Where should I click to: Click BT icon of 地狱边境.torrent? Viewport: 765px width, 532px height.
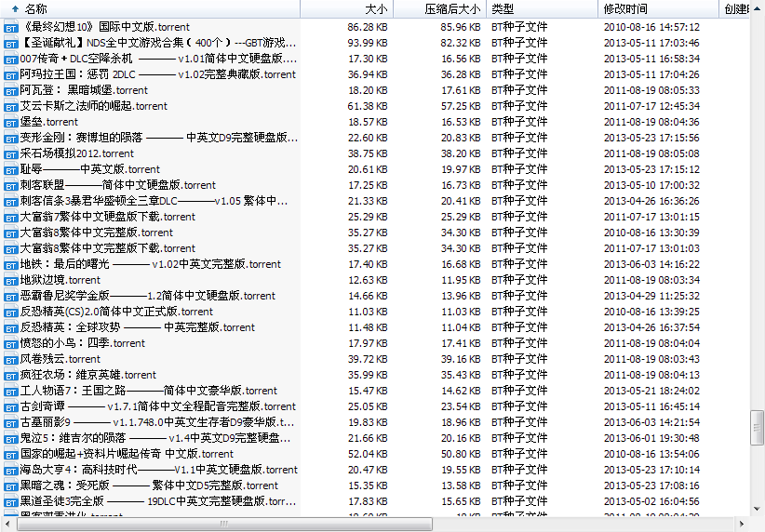(x=11, y=281)
